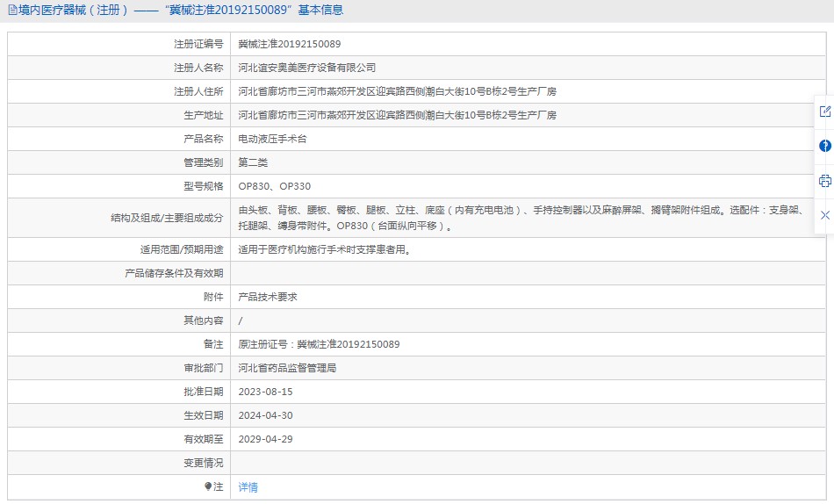Click the 注册证编号 label

[x=198, y=44]
